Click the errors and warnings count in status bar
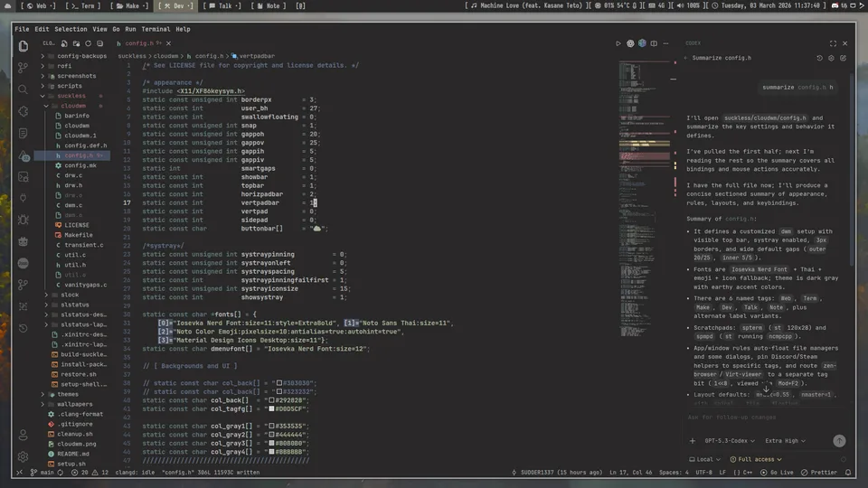Image resolution: width=868 pixels, height=488 pixels. [x=90, y=473]
